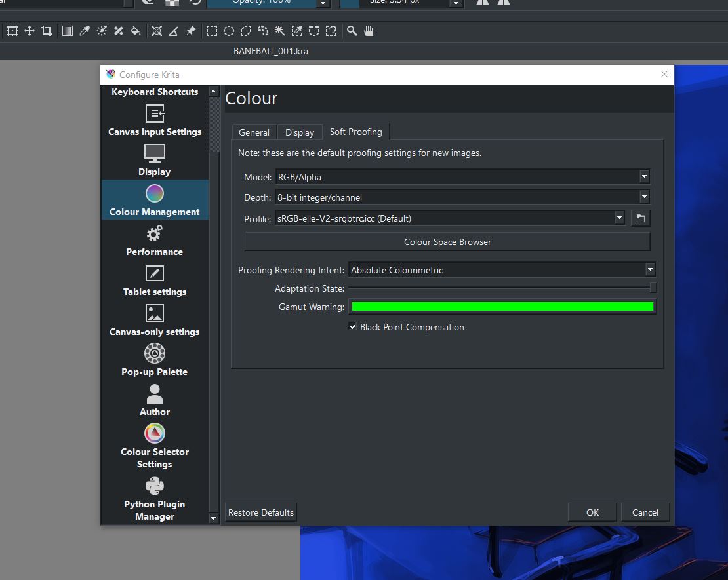The width and height of the screenshot is (728, 580).
Task: Open Python Plugin Manager section
Action: (155, 498)
